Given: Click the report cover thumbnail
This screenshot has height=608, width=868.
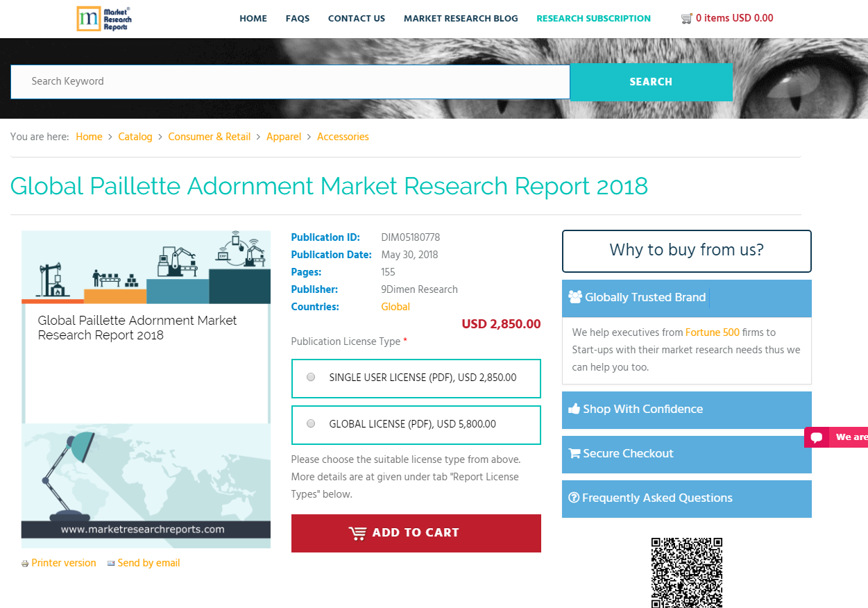Looking at the screenshot, I should coord(146,389).
